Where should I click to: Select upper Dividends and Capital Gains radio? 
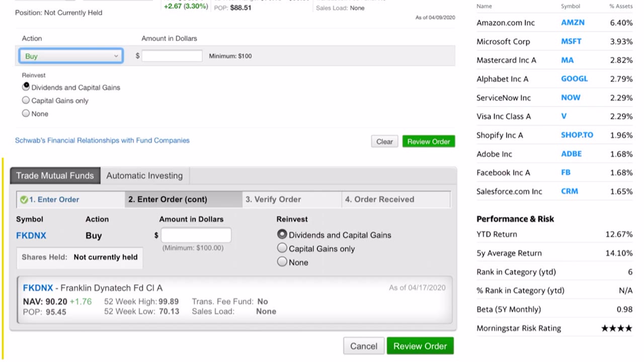click(x=26, y=86)
